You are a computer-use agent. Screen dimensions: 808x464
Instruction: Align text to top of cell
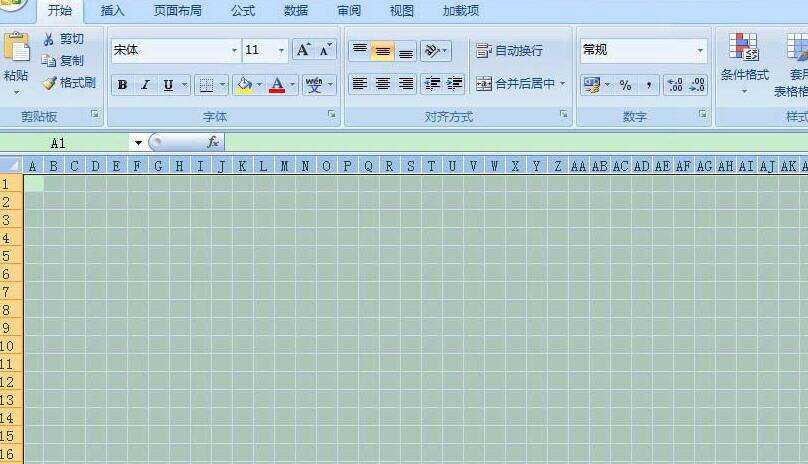tap(360, 51)
